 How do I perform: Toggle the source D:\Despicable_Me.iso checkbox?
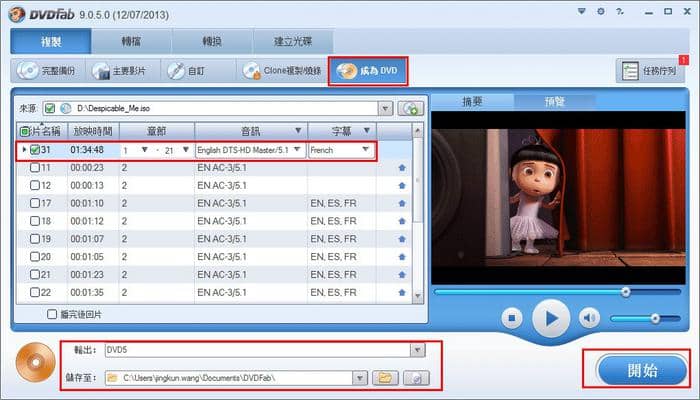click(x=50, y=108)
